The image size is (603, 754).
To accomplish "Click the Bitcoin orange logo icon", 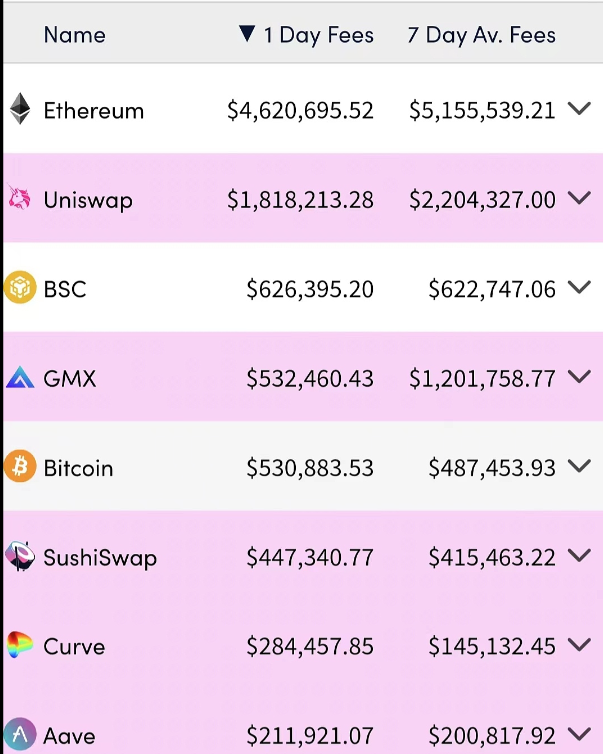I will pos(20,467).
